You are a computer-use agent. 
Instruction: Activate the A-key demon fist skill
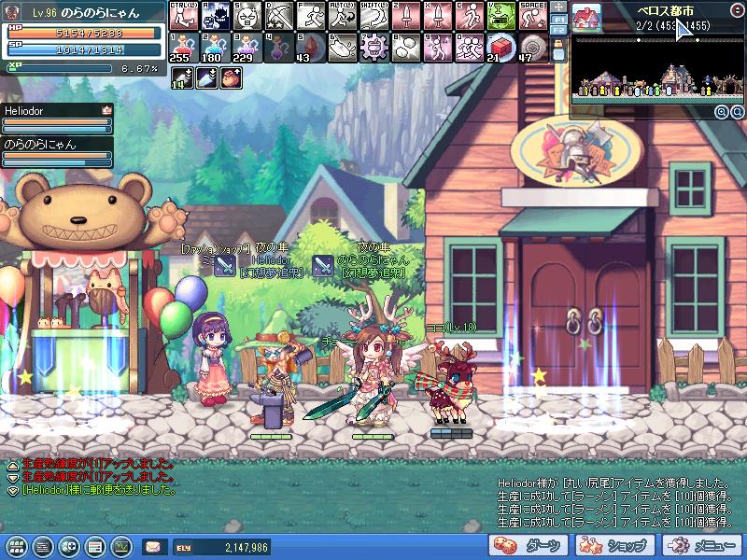click(x=216, y=16)
